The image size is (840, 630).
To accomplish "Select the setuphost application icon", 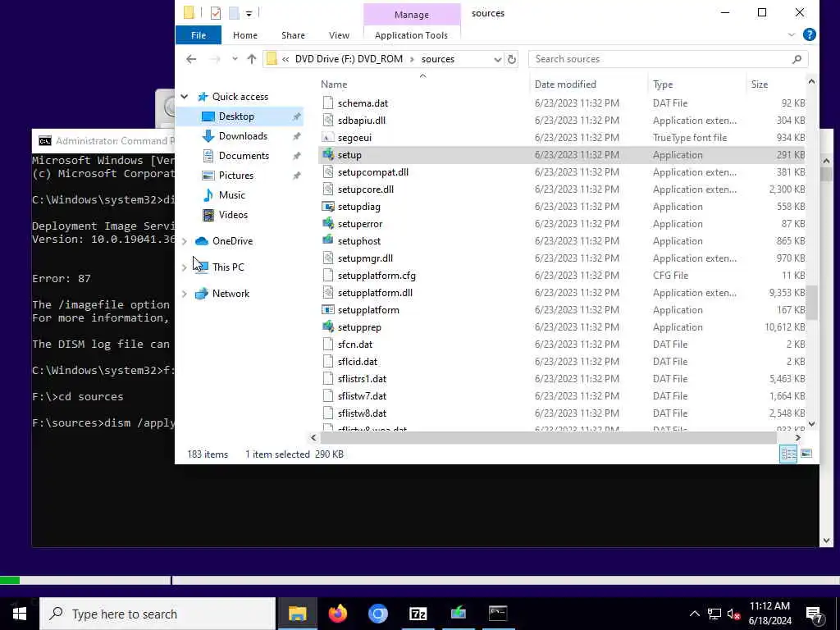I will (328, 240).
